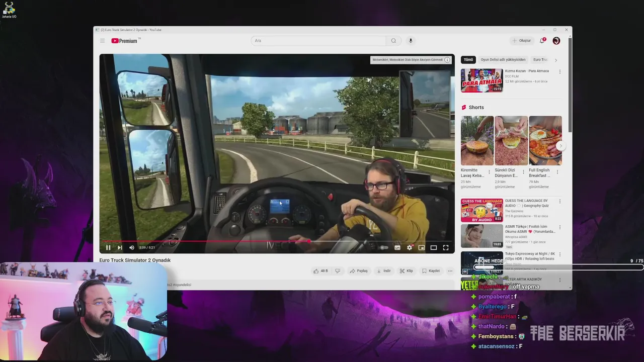Open more actions three-dot menu under video

pos(450,271)
